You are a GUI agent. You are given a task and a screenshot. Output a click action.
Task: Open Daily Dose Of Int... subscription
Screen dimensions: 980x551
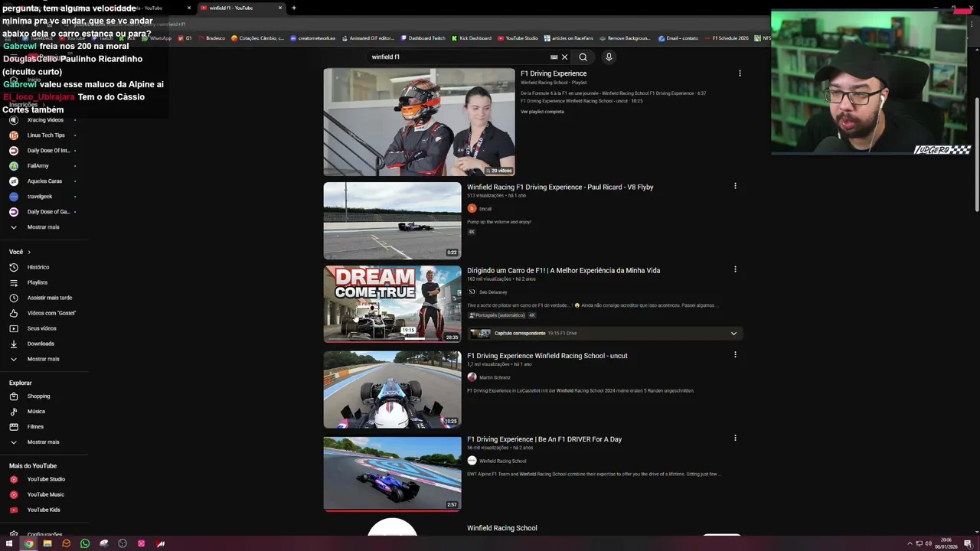click(x=48, y=151)
